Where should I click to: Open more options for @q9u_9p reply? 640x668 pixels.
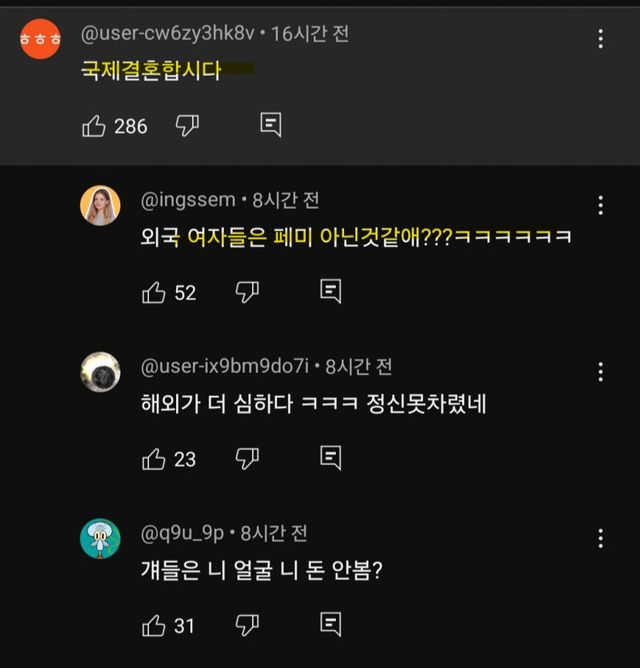[600, 539]
